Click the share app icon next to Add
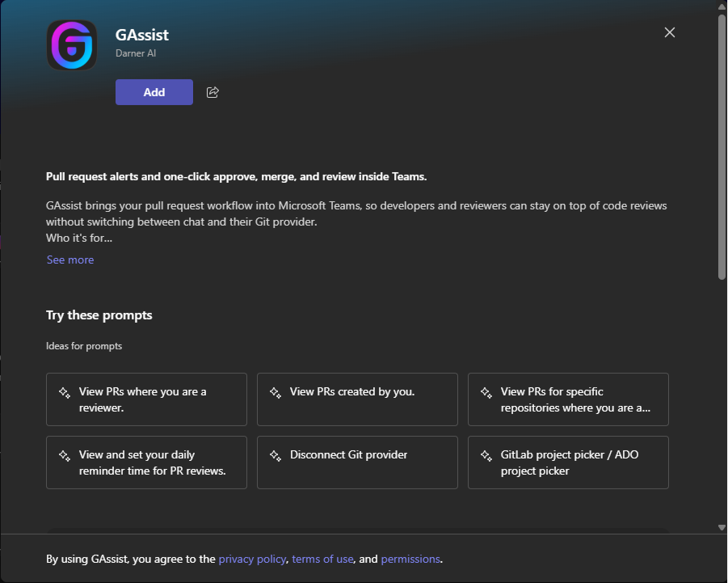 (213, 92)
